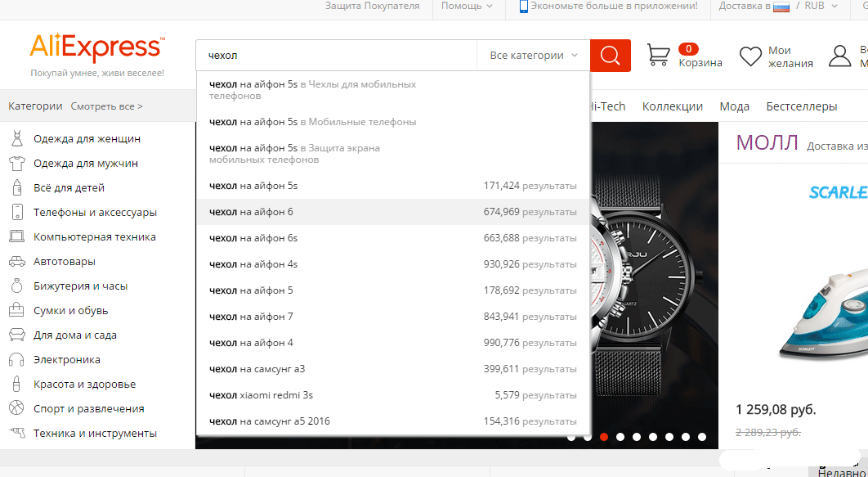Select suggestion чехол на айфон 5

(393, 290)
